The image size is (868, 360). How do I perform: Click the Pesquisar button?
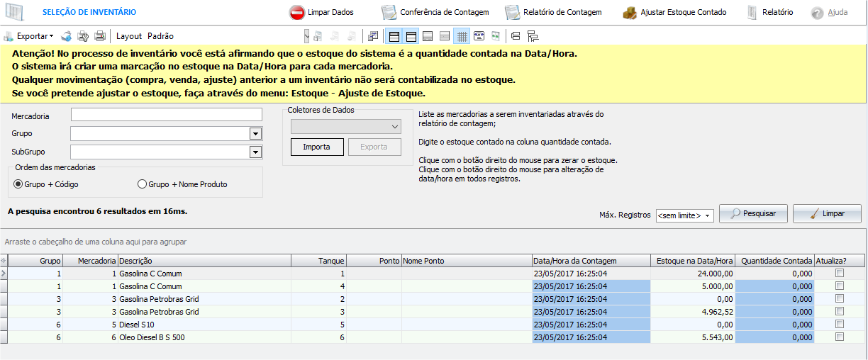753,213
